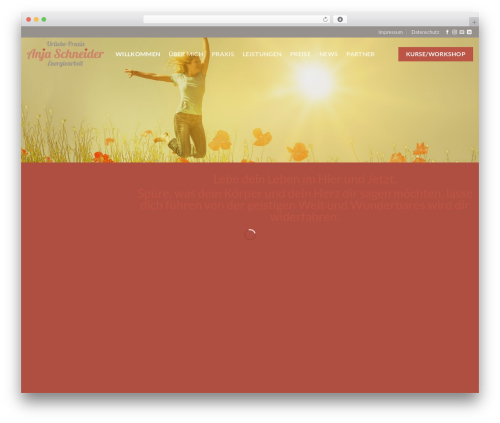The height and width of the screenshot is (423, 500).
Task: Click the Anja Schneider logo
Action: [x=65, y=54]
